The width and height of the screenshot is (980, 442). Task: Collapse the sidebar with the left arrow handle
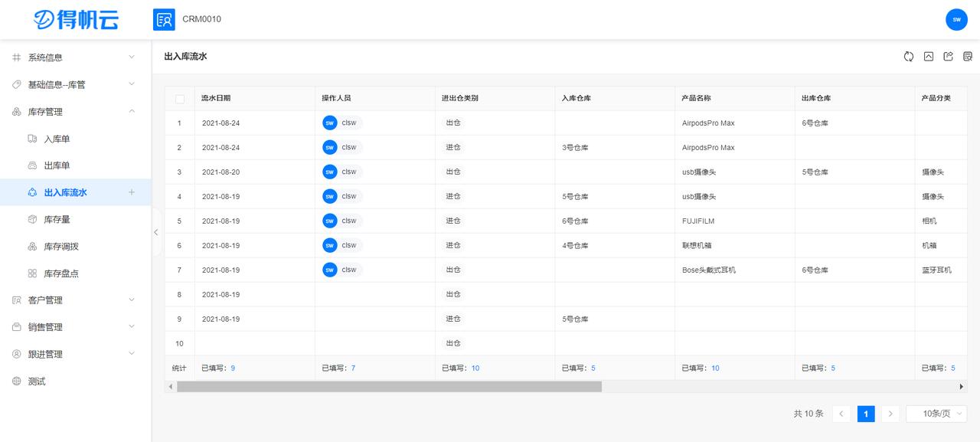coord(155,232)
